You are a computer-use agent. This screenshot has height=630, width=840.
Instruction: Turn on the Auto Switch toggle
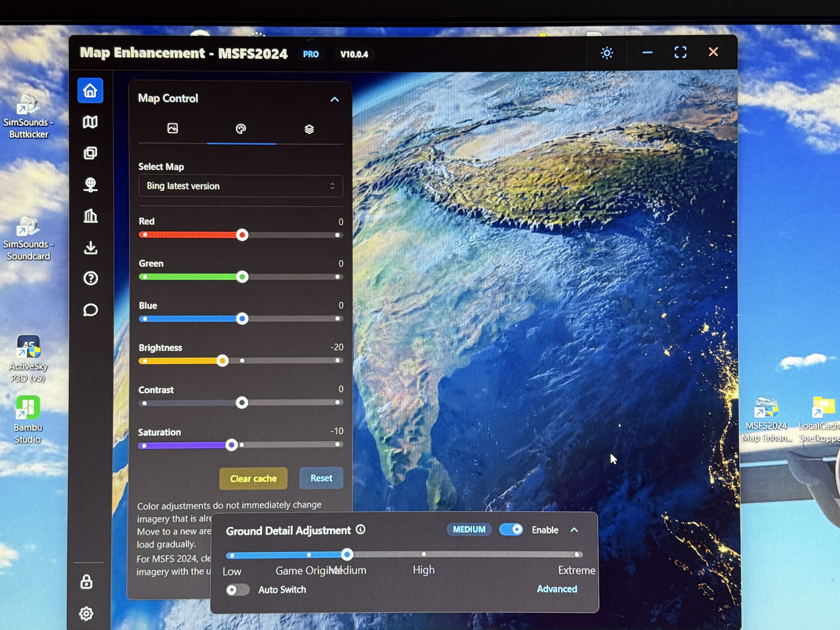(x=237, y=589)
